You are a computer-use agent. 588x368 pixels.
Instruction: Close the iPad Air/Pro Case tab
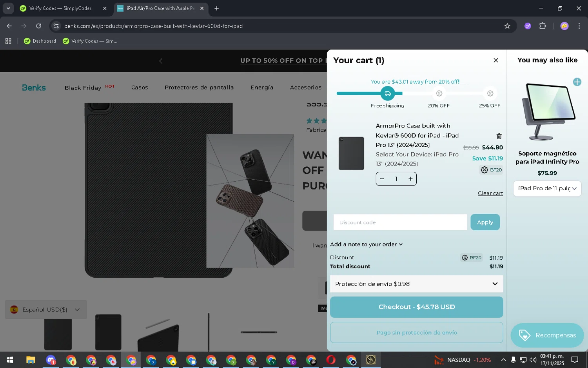202,8
